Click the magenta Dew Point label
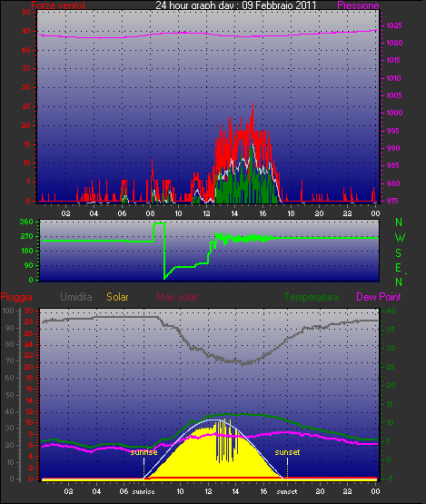 coord(379,297)
